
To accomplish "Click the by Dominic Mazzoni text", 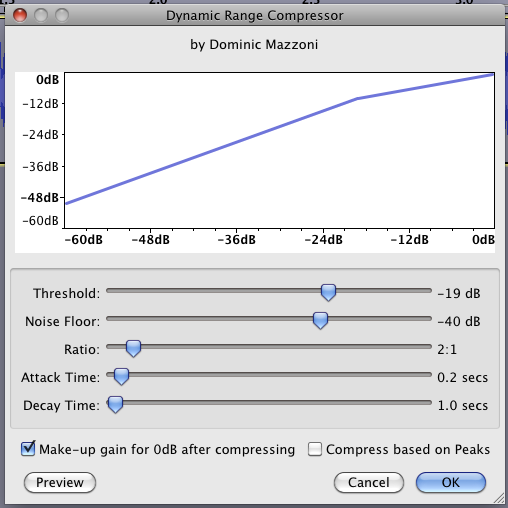I will (254, 45).
